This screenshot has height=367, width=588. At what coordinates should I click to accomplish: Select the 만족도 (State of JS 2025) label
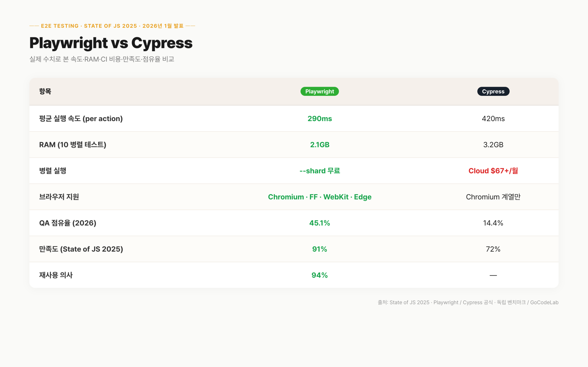pyautogui.click(x=81, y=249)
